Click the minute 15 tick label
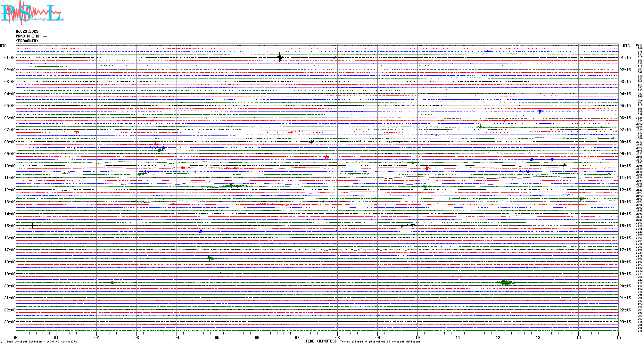 tap(618, 338)
